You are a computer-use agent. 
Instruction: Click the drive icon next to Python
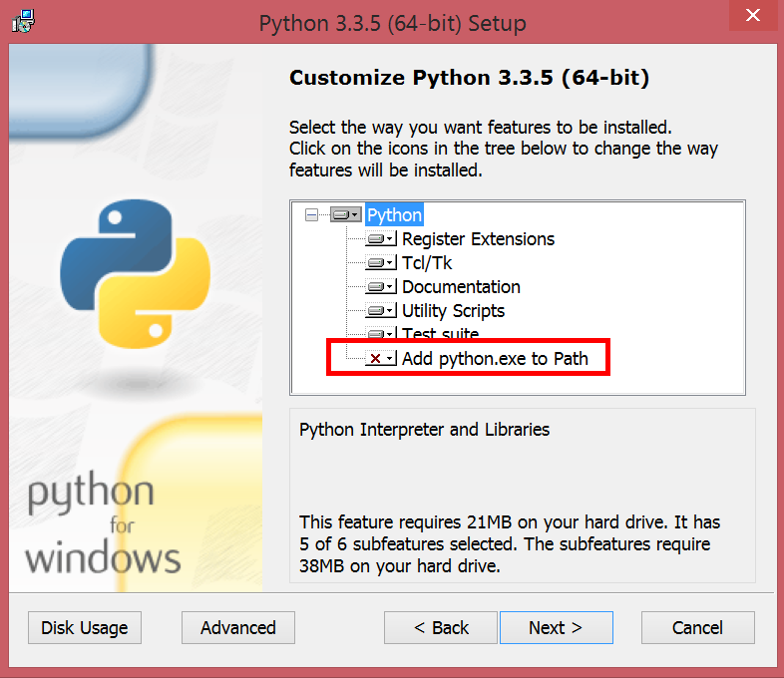[x=345, y=215]
